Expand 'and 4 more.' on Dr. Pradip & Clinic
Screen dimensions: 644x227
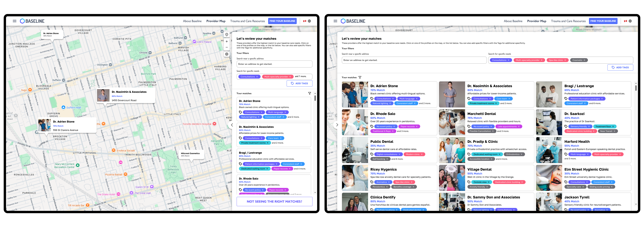coord(501,159)
